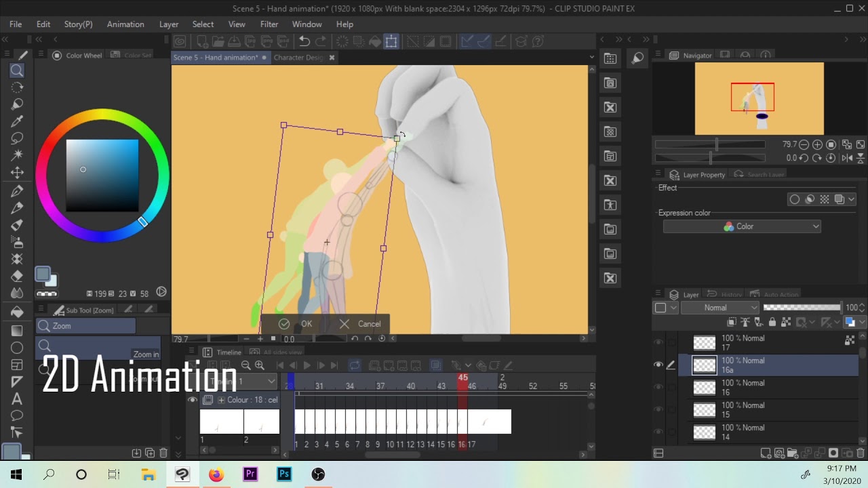Click inside the color wheel square
Screen dimensions: 868x488
click(x=102, y=176)
